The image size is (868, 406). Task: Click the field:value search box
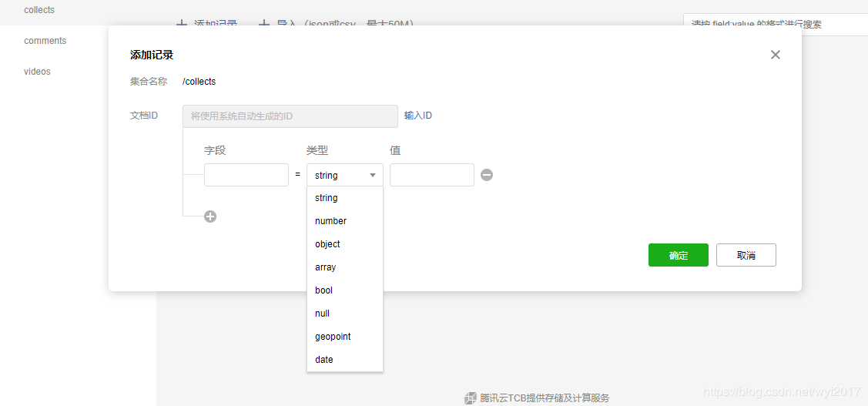tap(775, 25)
